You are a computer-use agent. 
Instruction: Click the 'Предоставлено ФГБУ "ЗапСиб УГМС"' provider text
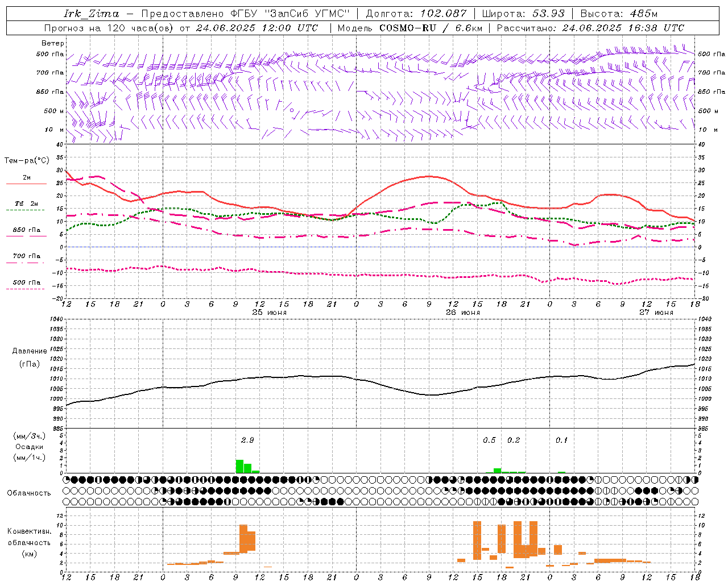point(246,14)
